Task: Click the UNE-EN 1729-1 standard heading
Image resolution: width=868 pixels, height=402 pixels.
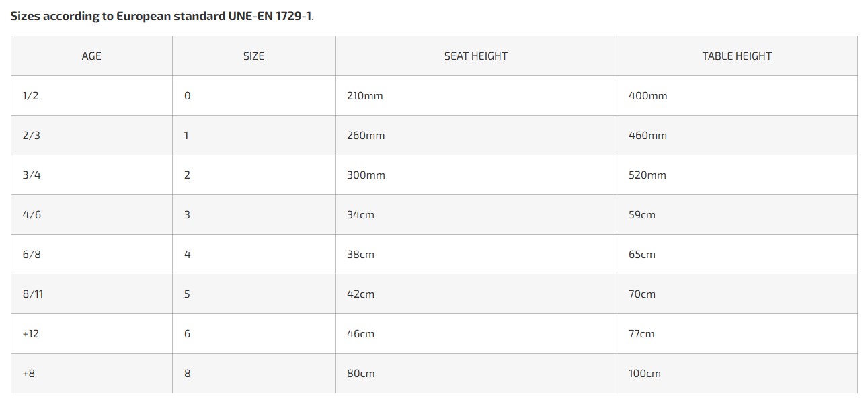Action: tap(162, 16)
